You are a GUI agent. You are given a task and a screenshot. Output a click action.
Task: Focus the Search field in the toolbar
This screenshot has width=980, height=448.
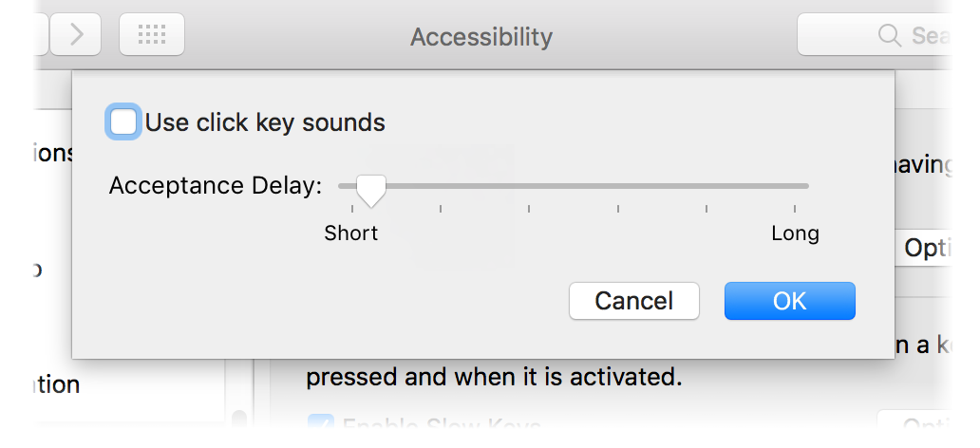pos(875,35)
